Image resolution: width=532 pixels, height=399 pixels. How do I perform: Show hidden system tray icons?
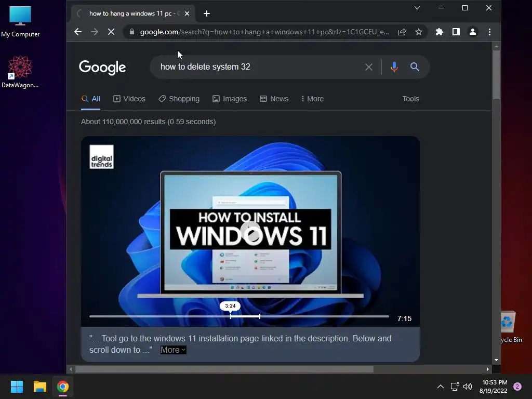coord(441,387)
